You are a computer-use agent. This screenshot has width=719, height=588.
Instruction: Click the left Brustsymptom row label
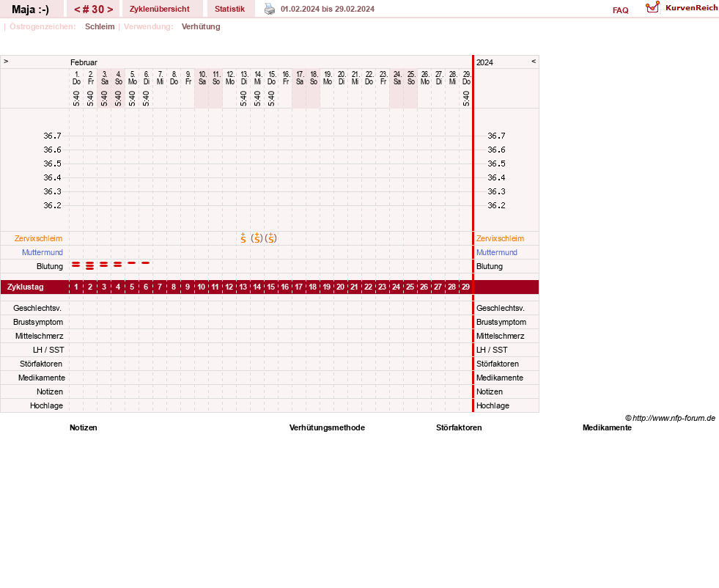pos(38,322)
